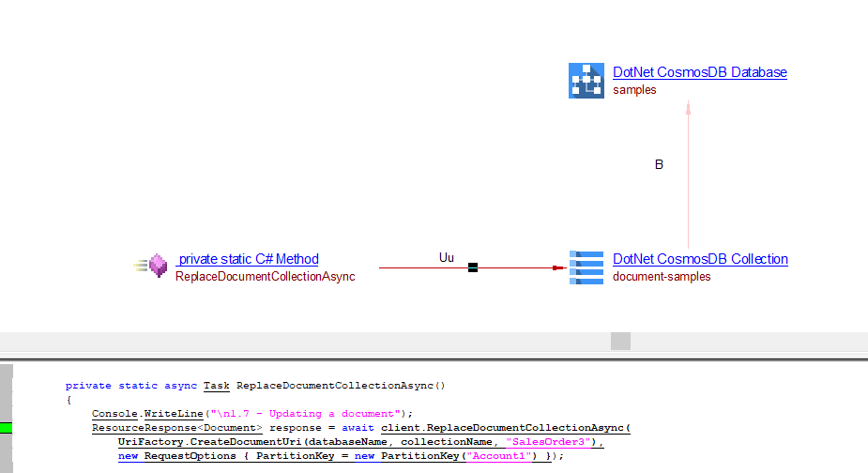Screen dimensions: 868x473
Task: Open the DotNet CosmosDB Database link
Action: point(699,72)
